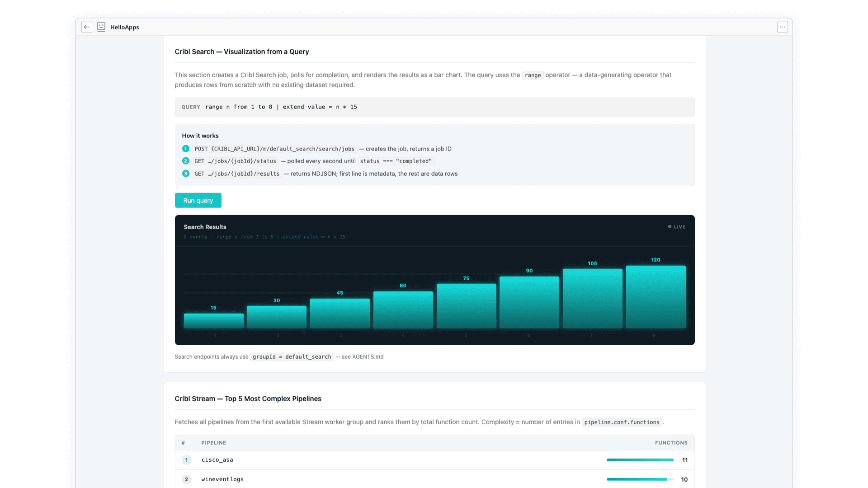Click the Run query button

click(198, 200)
